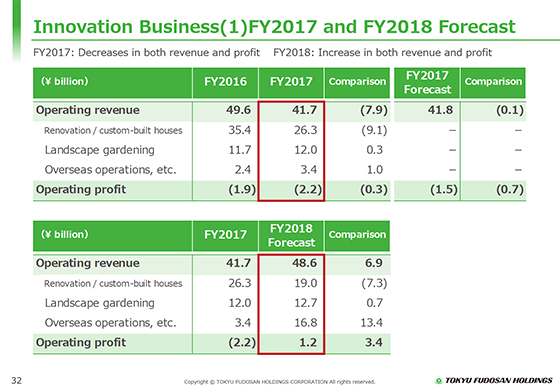The image size is (560, 388).
Task: Select the 'FY2018 Forecast' column header
Action: point(291,235)
